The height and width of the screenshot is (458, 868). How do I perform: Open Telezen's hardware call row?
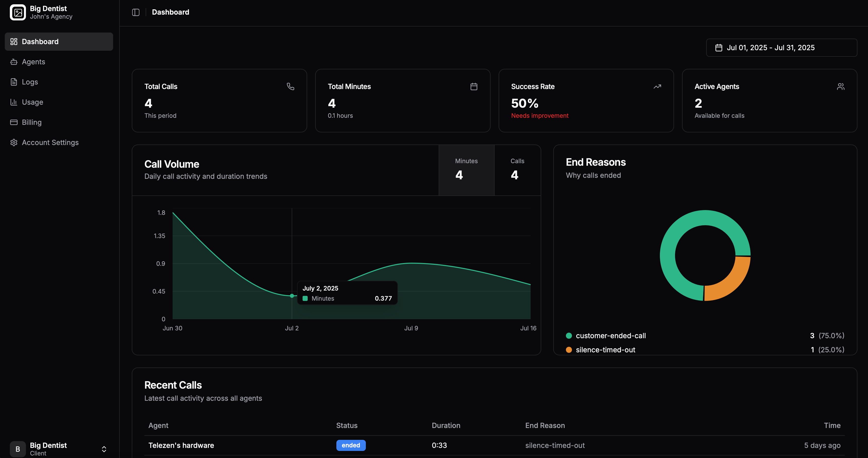[181, 445]
